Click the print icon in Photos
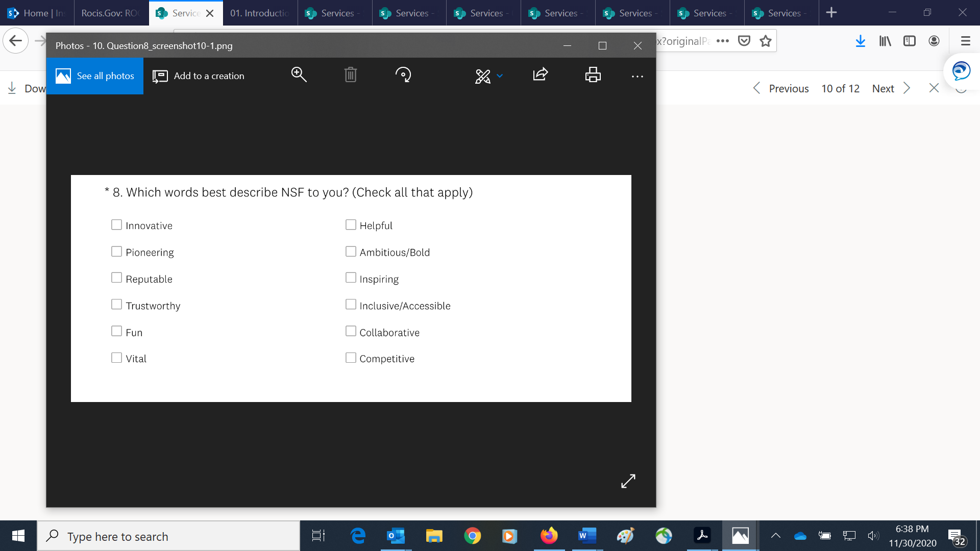This screenshot has width=980, height=551. tap(593, 75)
